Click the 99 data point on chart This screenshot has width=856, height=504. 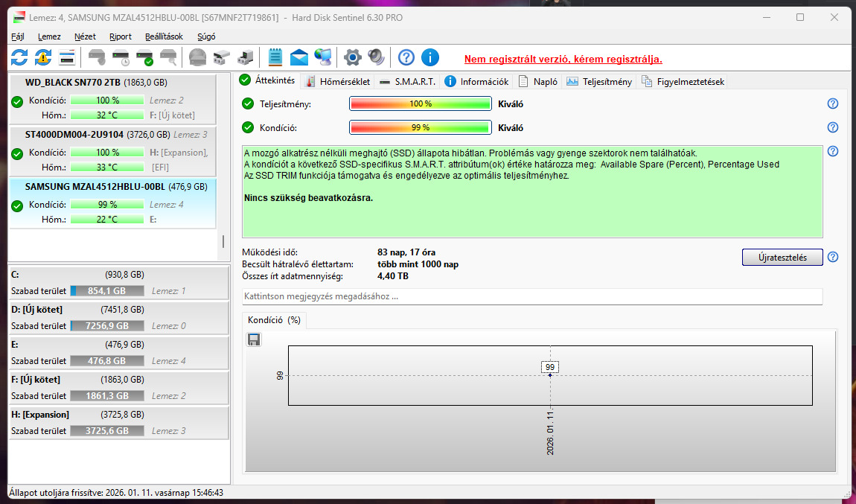[x=550, y=375]
